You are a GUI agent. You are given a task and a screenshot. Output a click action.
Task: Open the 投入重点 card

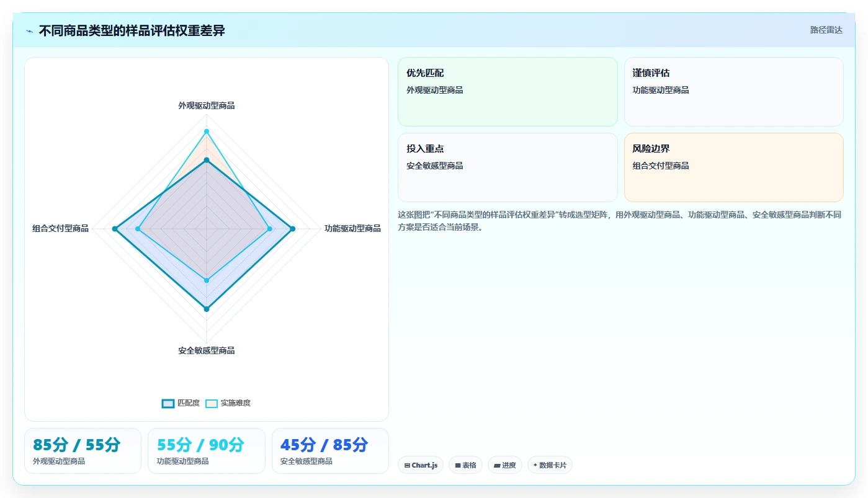[x=508, y=167]
